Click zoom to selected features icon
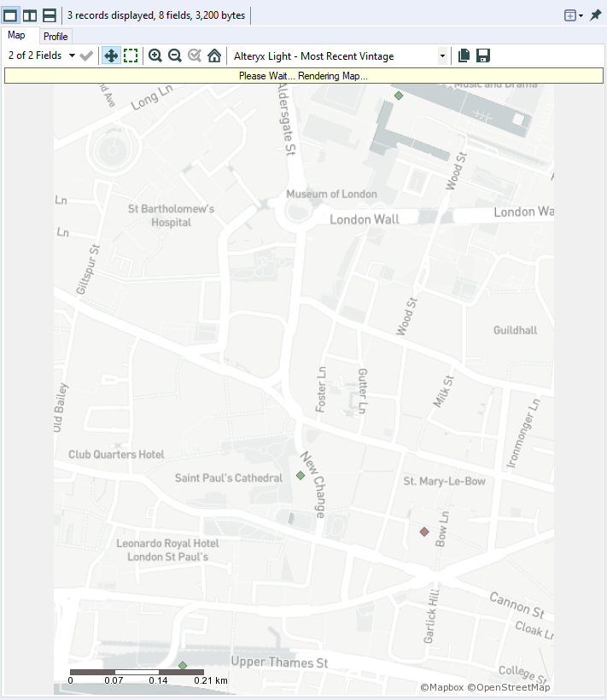607x700 pixels. pyautogui.click(x=194, y=55)
